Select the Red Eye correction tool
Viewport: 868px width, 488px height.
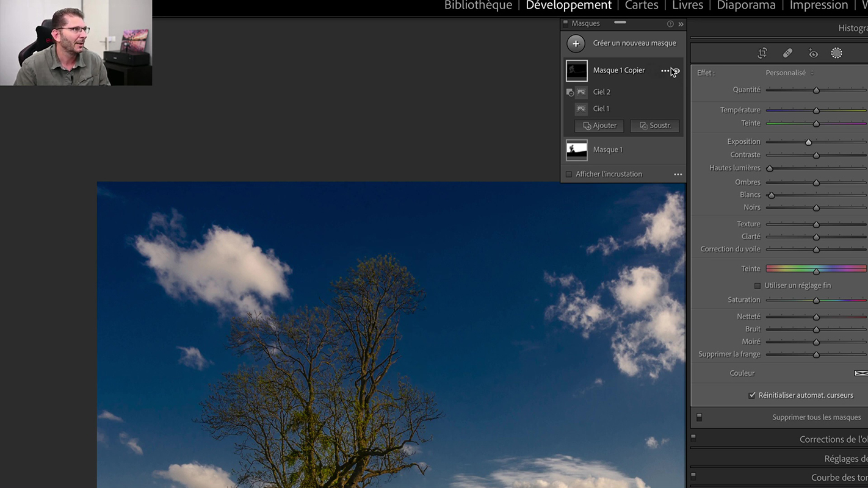click(x=812, y=53)
